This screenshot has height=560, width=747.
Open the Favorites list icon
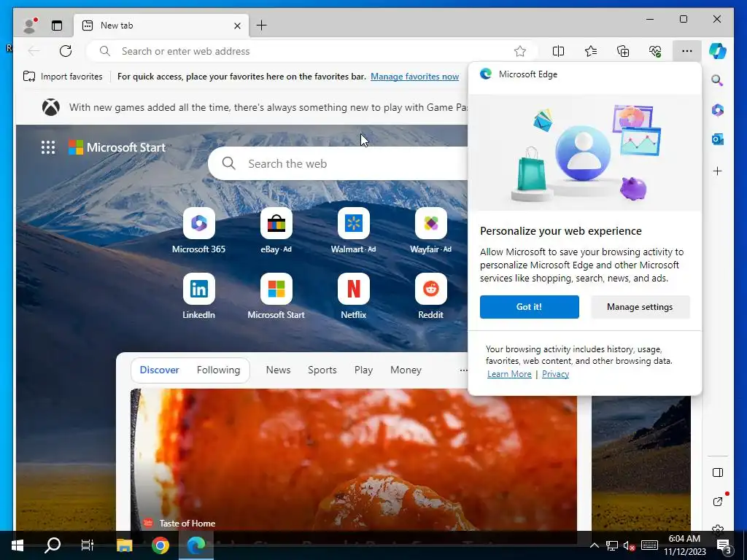tap(591, 51)
